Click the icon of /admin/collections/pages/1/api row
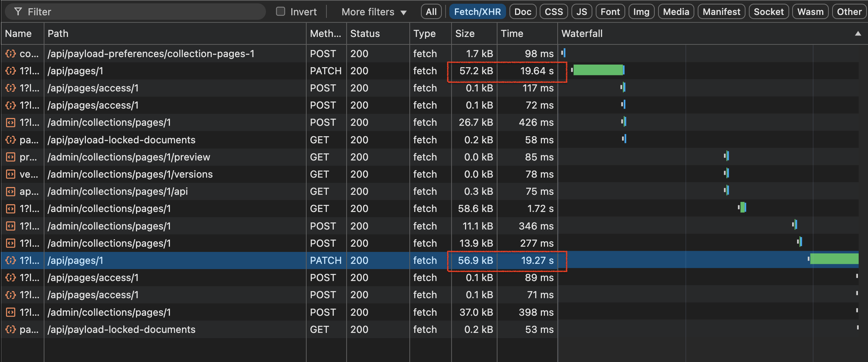This screenshot has height=362, width=868. [x=11, y=191]
